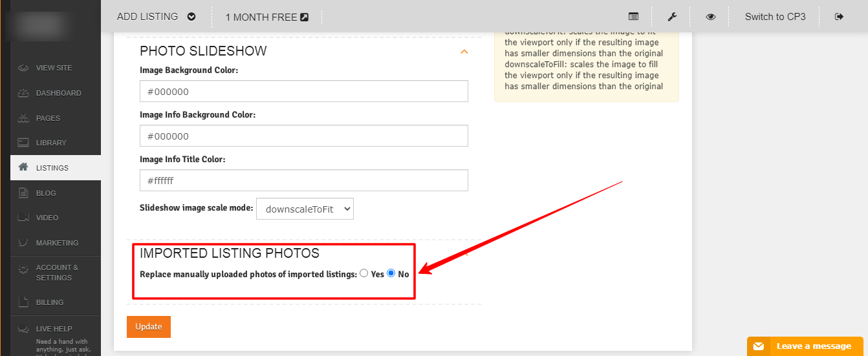Click the list panel icon in top bar
The height and width of the screenshot is (356, 868).
(633, 17)
